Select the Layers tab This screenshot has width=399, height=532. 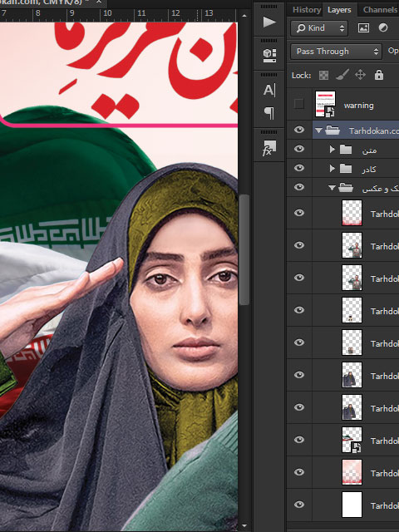click(x=339, y=10)
